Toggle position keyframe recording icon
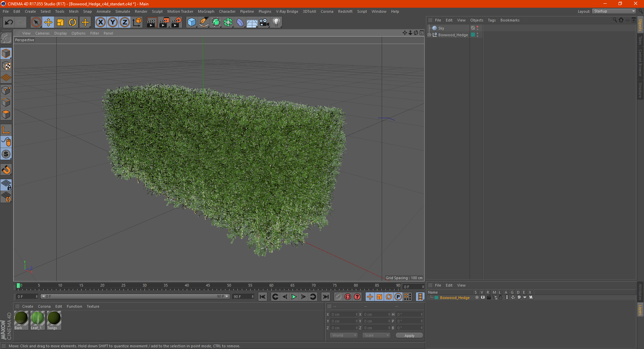This screenshot has width=644, height=349. click(370, 297)
